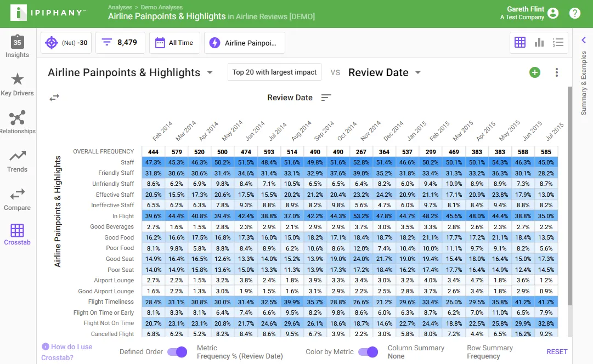
Task: Switch to list view icon
Action: click(558, 42)
